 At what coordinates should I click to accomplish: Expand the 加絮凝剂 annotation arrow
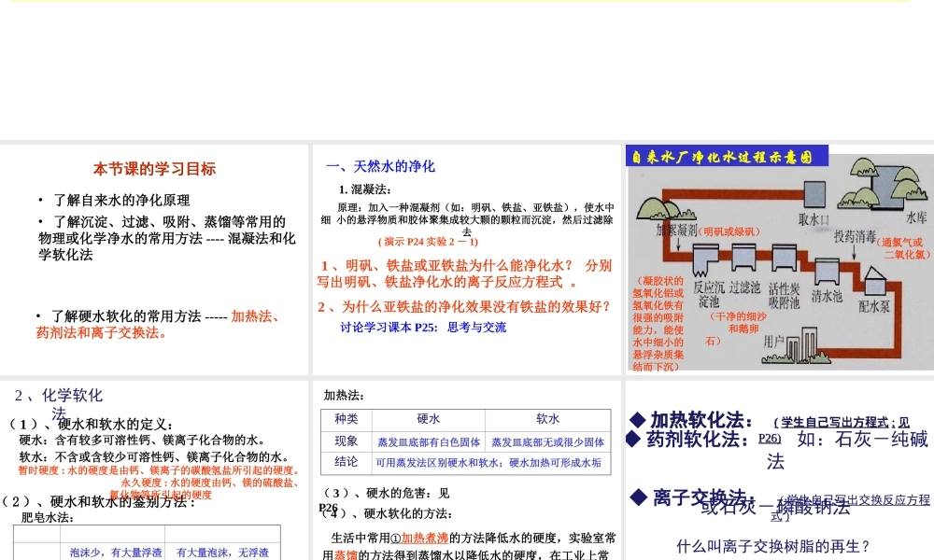(677, 231)
